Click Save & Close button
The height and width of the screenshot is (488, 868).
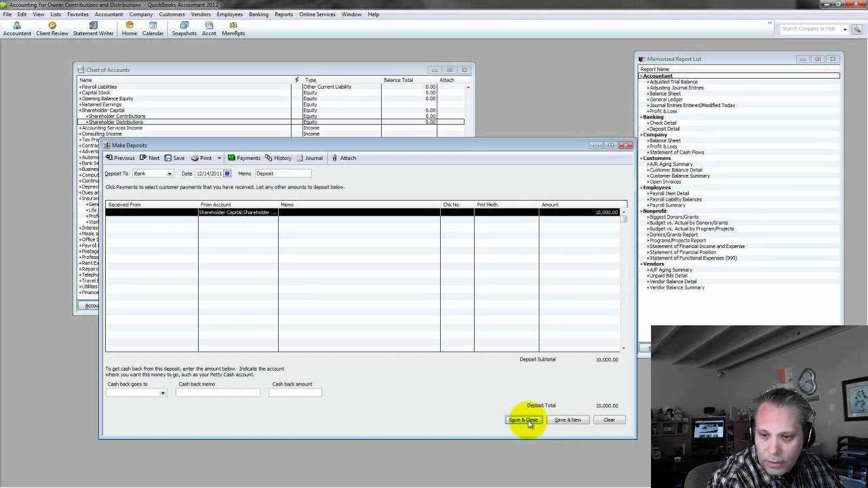[x=524, y=420]
